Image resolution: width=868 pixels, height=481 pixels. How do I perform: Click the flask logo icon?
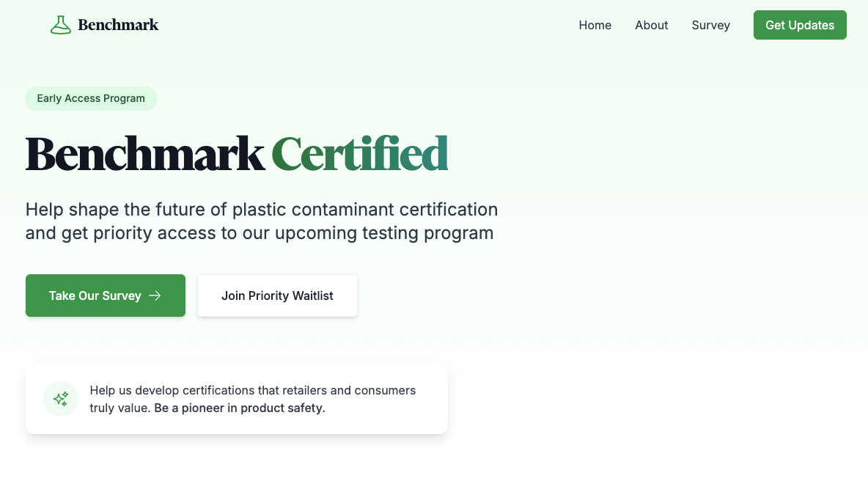coord(60,25)
